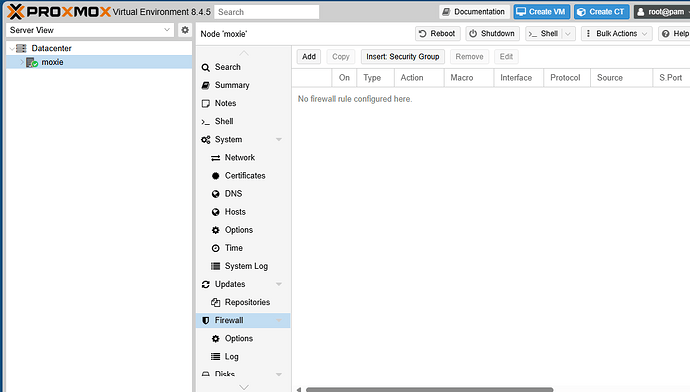The height and width of the screenshot is (392, 690).
Task: Expand the moxie node arrow
Action: [x=22, y=62]
